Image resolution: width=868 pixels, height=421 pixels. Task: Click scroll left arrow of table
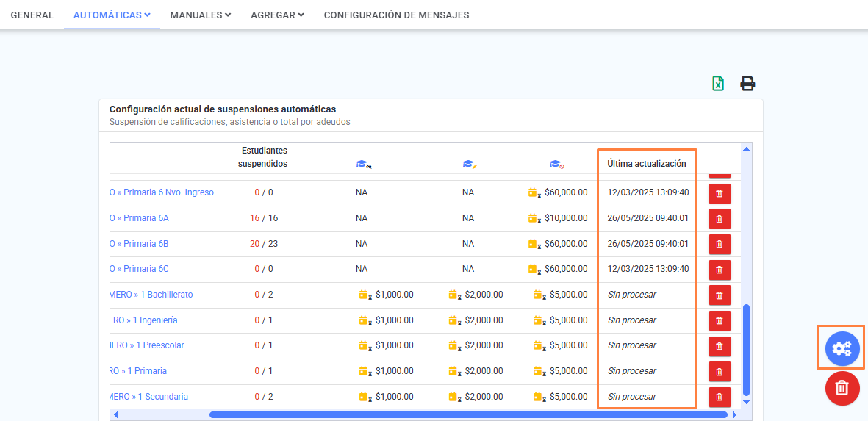coord(115,414)
